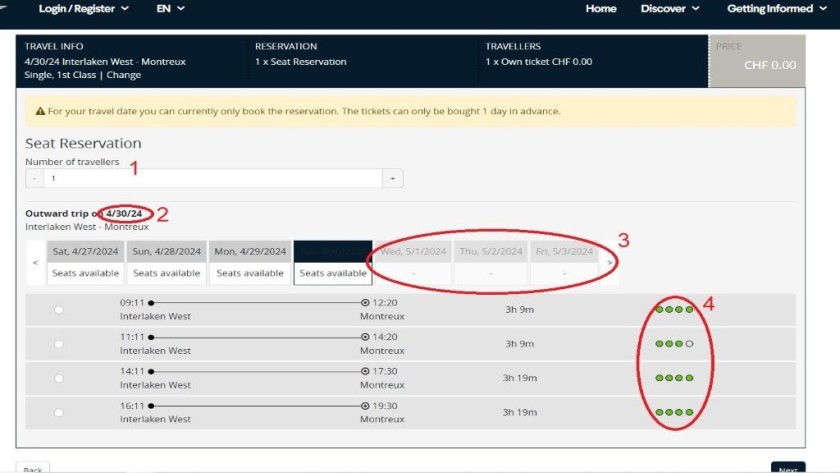Show earlier dates with left arrow

pos(35,262)
